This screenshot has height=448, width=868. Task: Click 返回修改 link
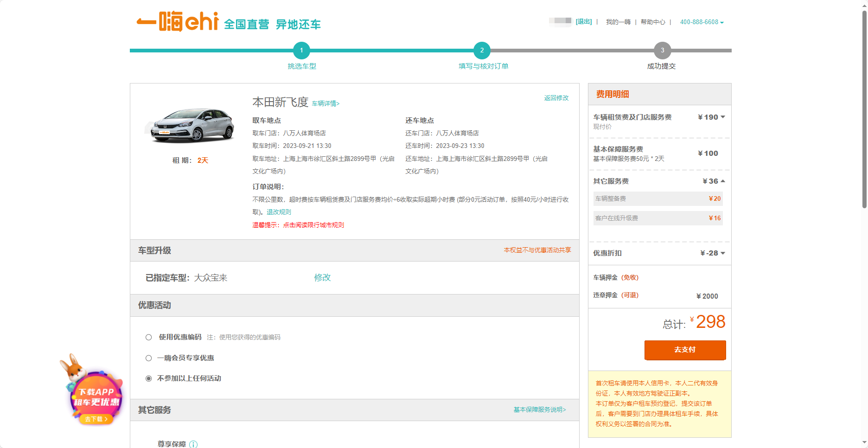click(x=556, y=98)
